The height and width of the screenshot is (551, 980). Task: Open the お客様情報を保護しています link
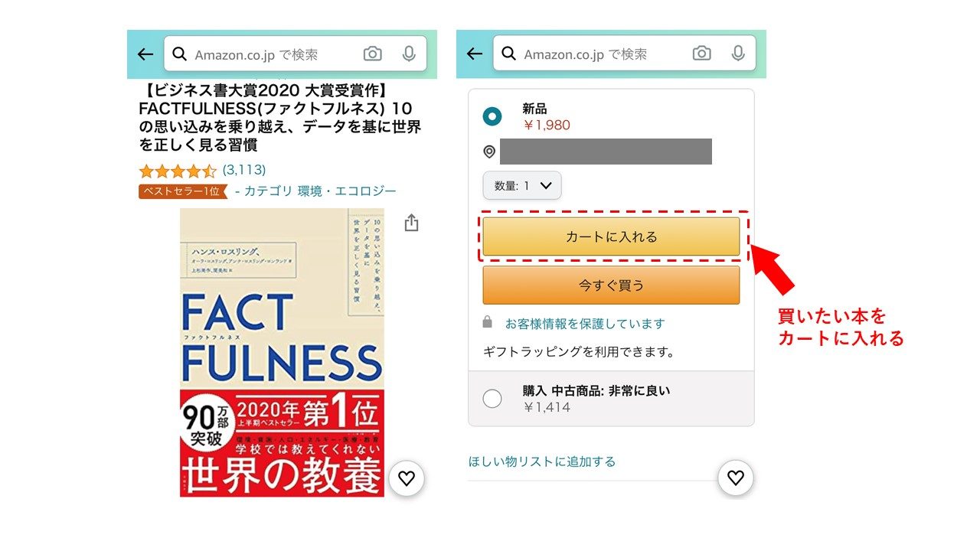coord(585,324)
